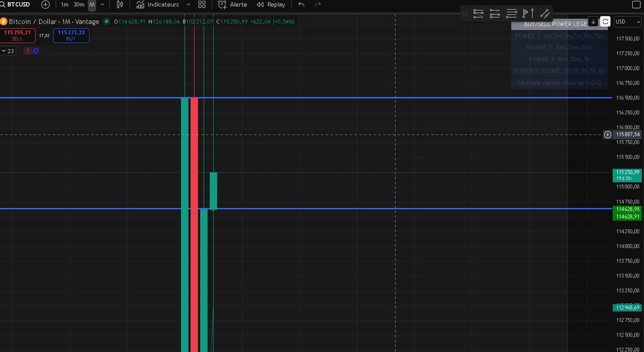644x352 pixels.
Task: Click the plus icon beside 115 887,54
Action: point(608,134)
